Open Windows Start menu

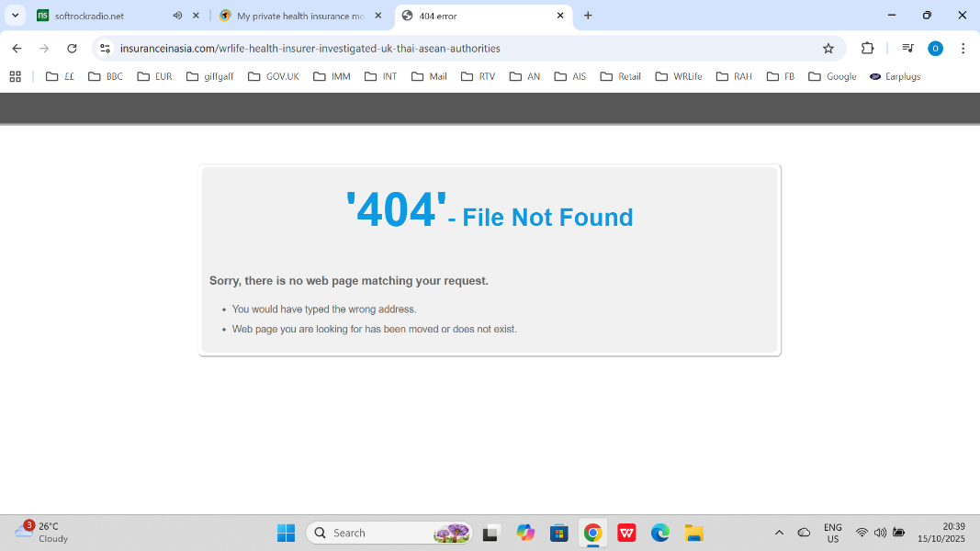[x=286, y=533]
